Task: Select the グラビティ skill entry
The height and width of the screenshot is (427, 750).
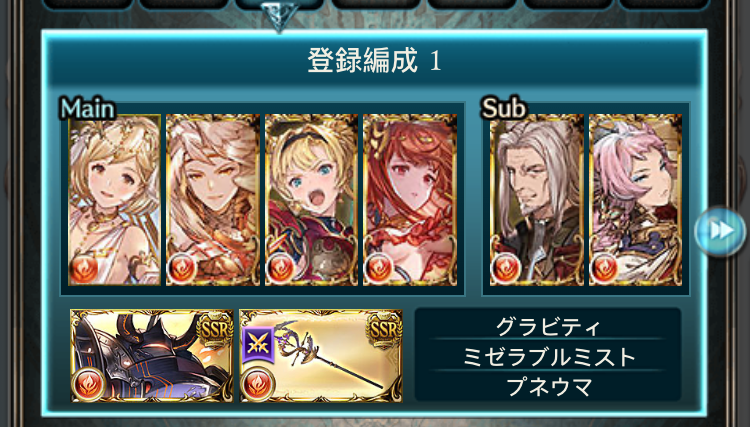Action: pyautogui.click(x=548, y=327)
